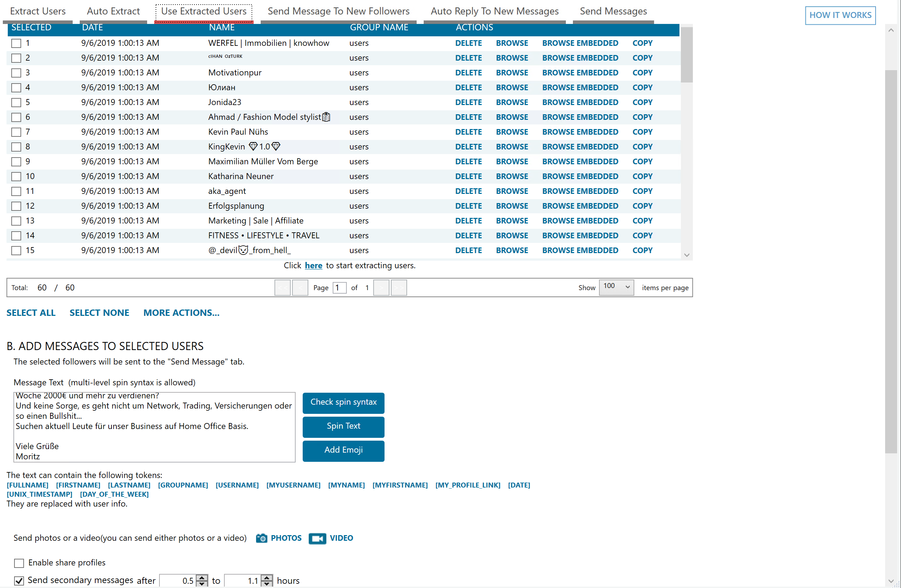Open the Send Messages tab
This screenshot has height=588, width=901.
pos(613,11)
